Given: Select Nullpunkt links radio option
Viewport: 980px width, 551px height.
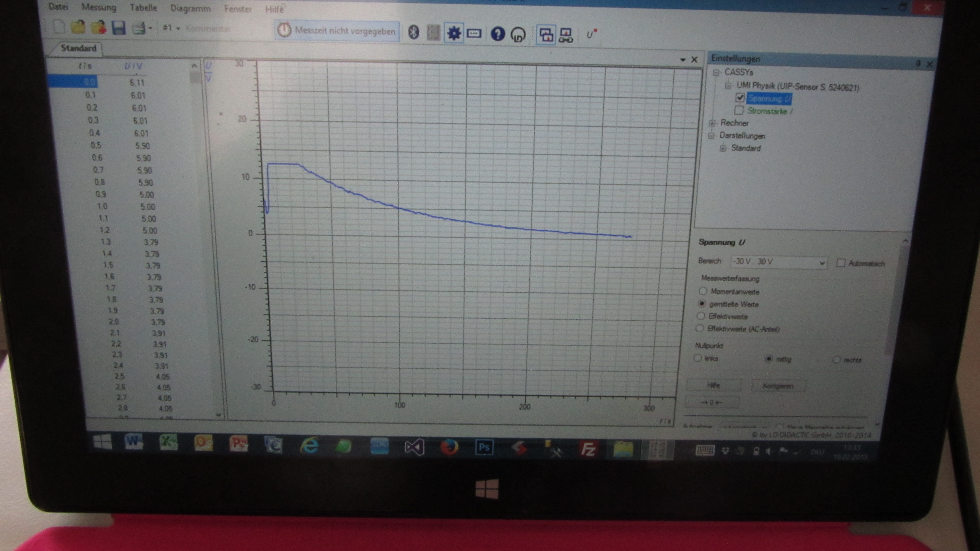Looking at the screenshot, I should [x=697, y=358].
